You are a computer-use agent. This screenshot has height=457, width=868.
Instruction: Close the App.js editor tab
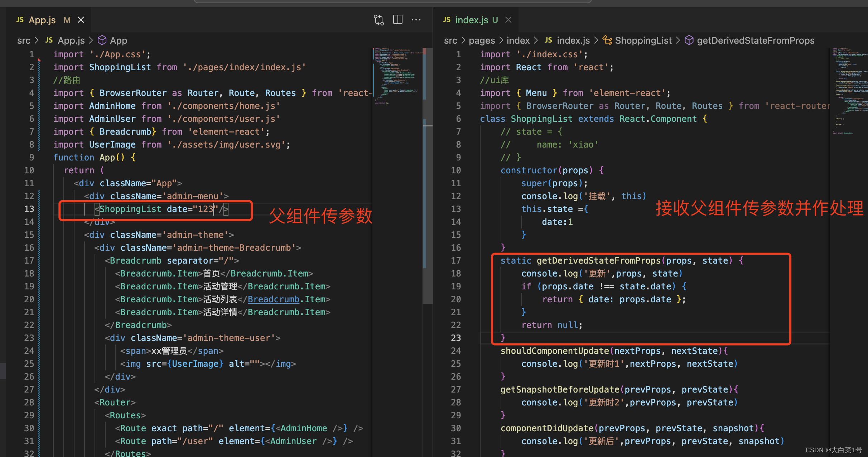(81, 20)
